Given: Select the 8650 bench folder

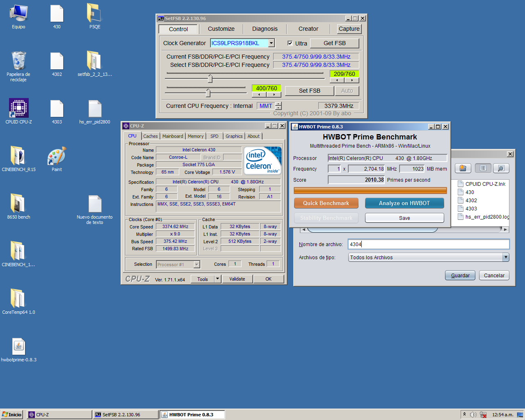Looking at the screenshot, I should pyautogui.click(x=18, y=206).
